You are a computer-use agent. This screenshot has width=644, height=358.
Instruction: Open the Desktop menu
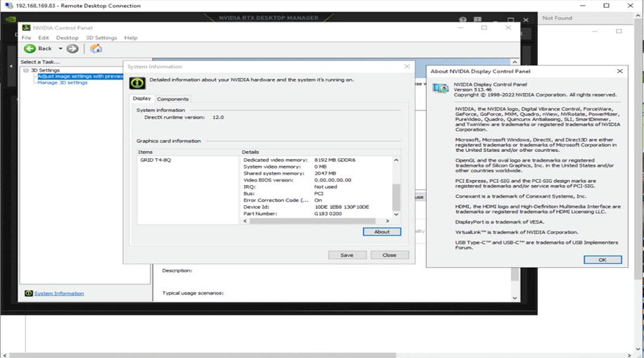[x=68, y=37]
